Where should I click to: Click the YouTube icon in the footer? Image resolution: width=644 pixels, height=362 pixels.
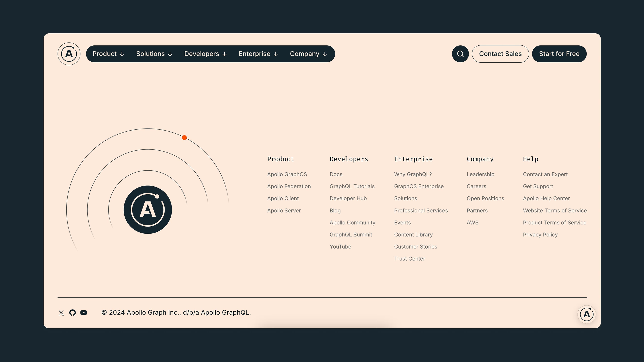(x=84, y=313)
